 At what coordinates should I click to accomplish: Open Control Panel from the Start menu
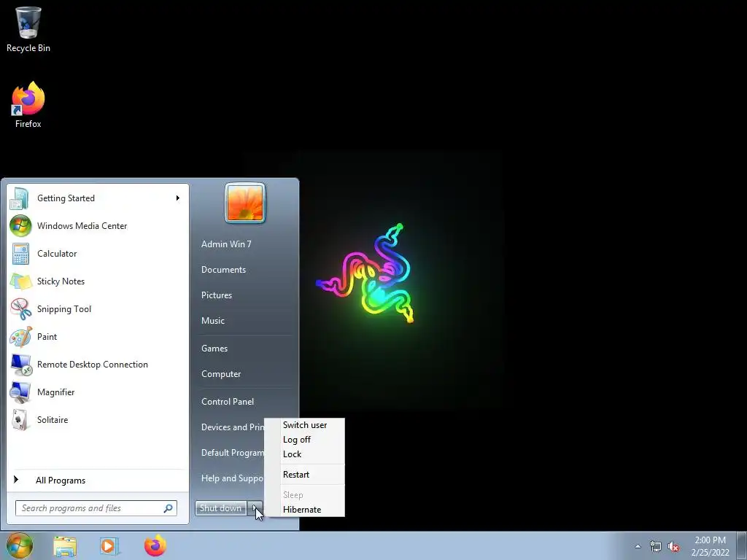coord(228,402)
